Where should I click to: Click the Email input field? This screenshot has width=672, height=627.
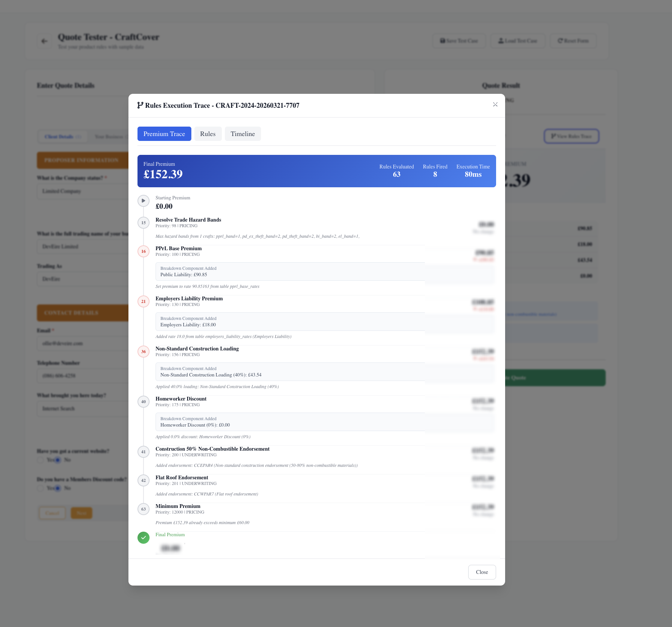[83, 343]
